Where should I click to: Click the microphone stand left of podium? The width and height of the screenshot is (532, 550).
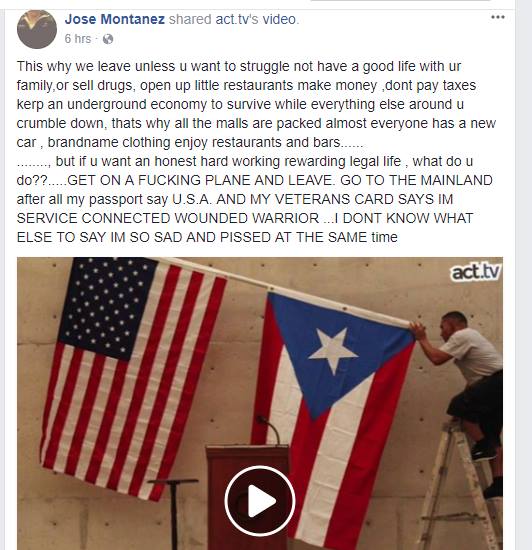coord(173,514)
